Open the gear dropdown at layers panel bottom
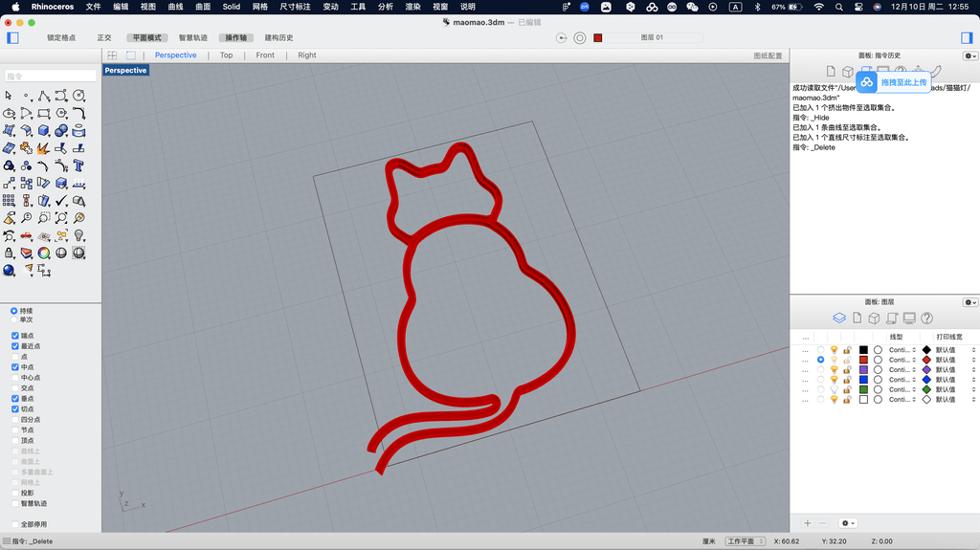 [848, 523]
